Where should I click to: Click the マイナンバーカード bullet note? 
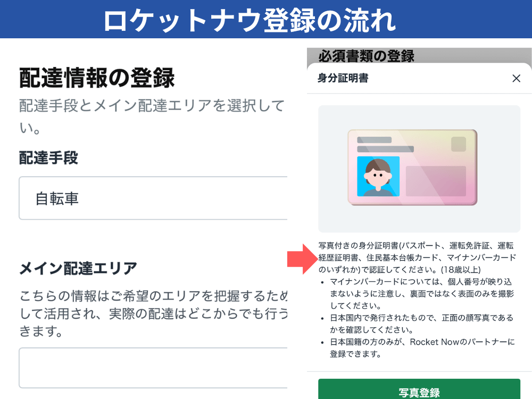click(x=422, y=294)
